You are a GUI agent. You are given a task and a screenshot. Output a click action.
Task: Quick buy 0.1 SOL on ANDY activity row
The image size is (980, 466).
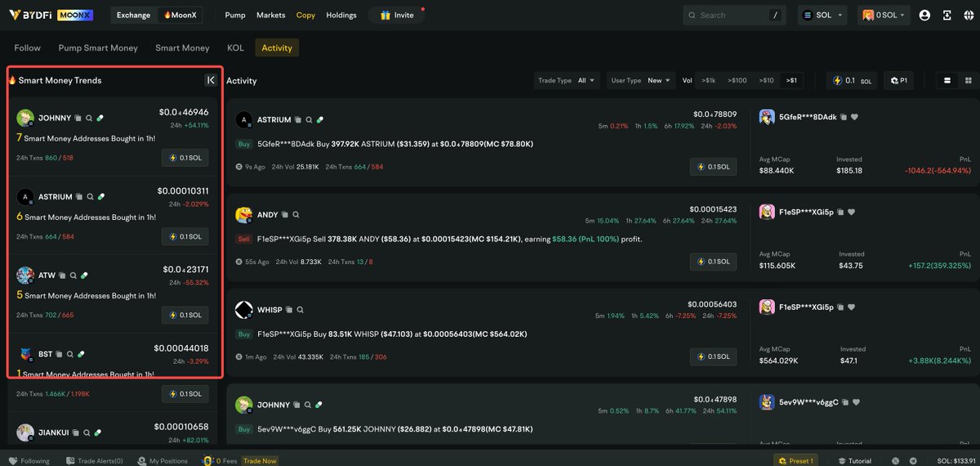click(713, 262)
